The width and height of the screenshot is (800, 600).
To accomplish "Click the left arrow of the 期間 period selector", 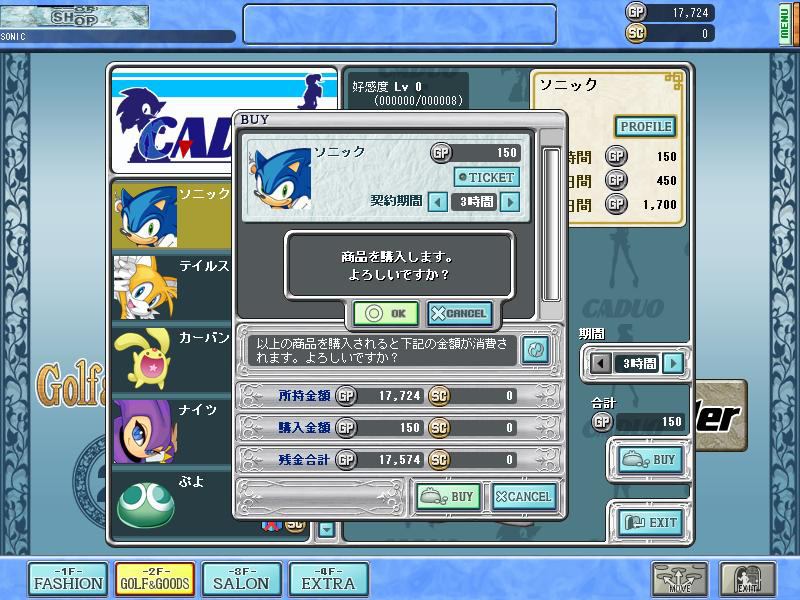I will click(601, 363).
